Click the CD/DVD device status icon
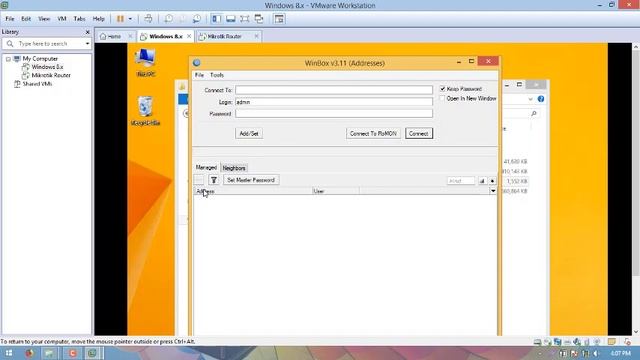 click(547, 342)
